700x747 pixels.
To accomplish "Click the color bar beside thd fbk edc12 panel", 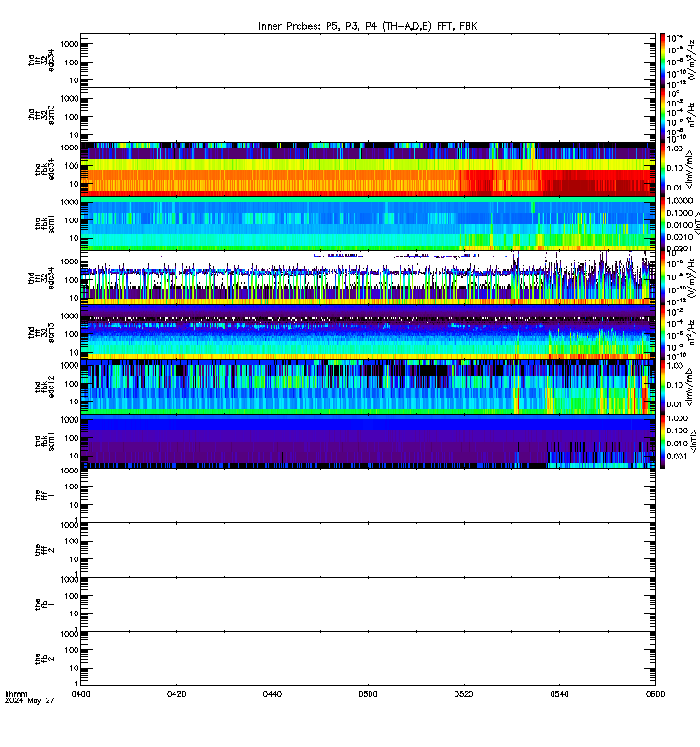I will [663, 387].
